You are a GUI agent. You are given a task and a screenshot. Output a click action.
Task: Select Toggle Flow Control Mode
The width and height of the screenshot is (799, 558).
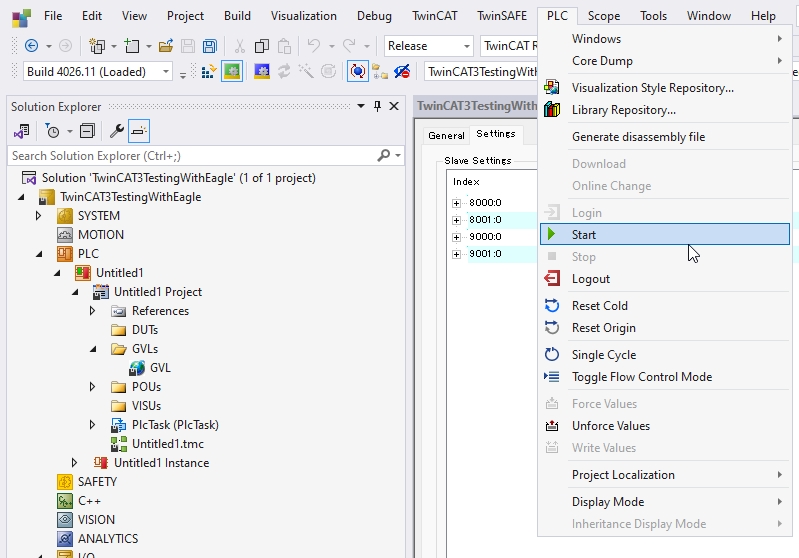pos(664,377)
